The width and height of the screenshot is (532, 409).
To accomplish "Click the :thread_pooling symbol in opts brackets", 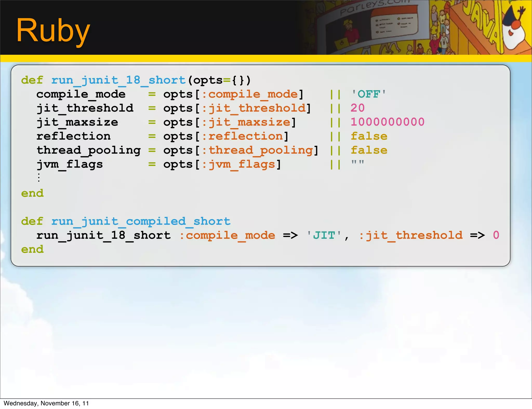I will click(257, 150).
